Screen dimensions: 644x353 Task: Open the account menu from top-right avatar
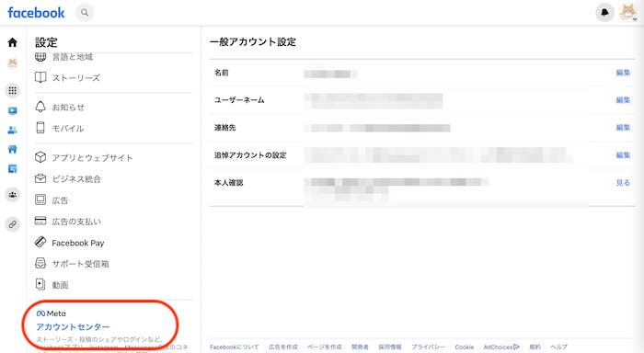click(x=628, y=13)
